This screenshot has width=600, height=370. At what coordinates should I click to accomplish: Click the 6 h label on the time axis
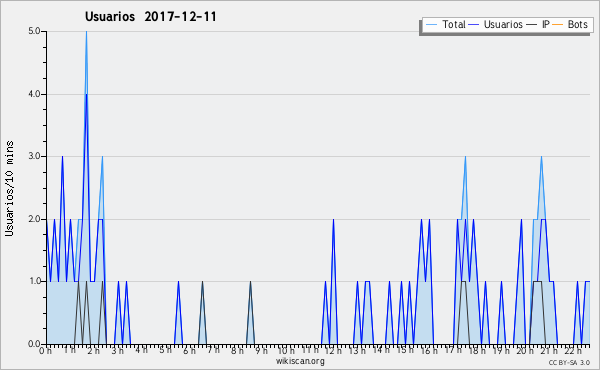189,350
